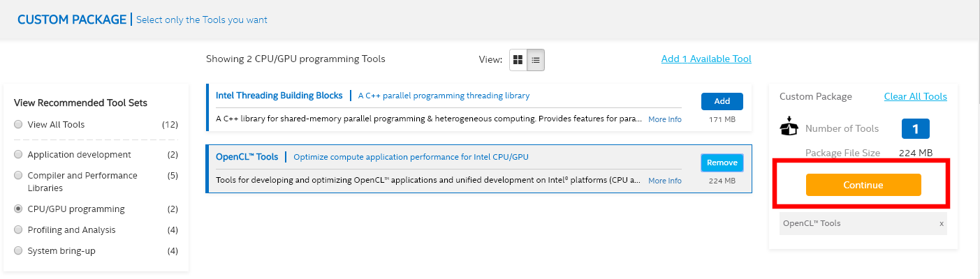This screenshot has width=980, height=279.
Task: Select Application development tool set
Action: click(18, 155)
